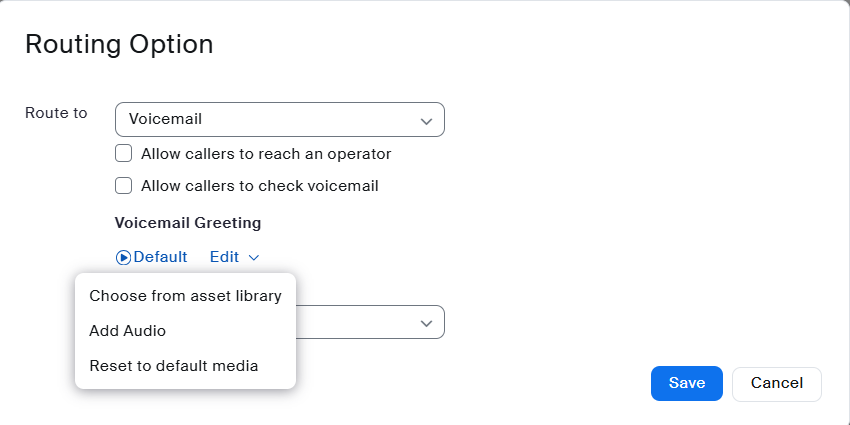Tick the Allow callers to check voicemail checkbox
850x425 pixels.
tap(124, 185)
